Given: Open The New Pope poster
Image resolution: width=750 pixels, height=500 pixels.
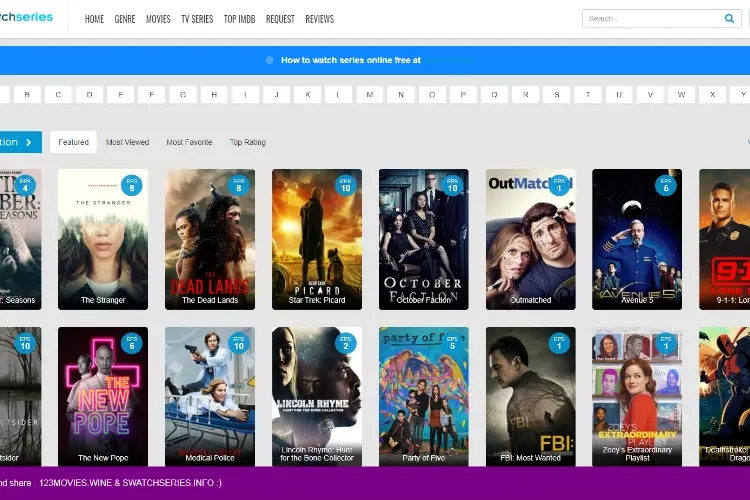Looking at the screenshot, I should coord(103,397).
